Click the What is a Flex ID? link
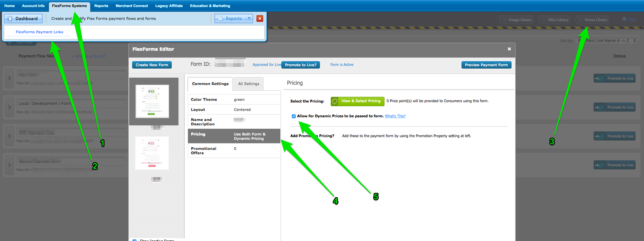Viewport: 644px width, 241px height. pyautogui.click(x=90, y=56)
